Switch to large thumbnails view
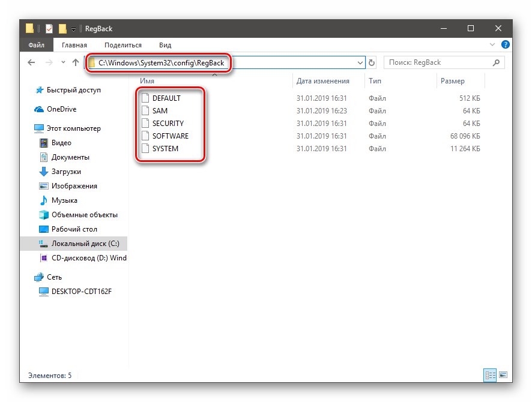 [x=503, y=375]
